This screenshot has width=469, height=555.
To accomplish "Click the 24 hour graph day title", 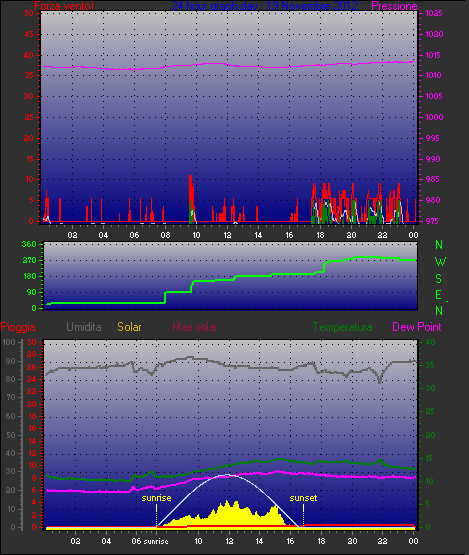I will (x=264, y=6).
